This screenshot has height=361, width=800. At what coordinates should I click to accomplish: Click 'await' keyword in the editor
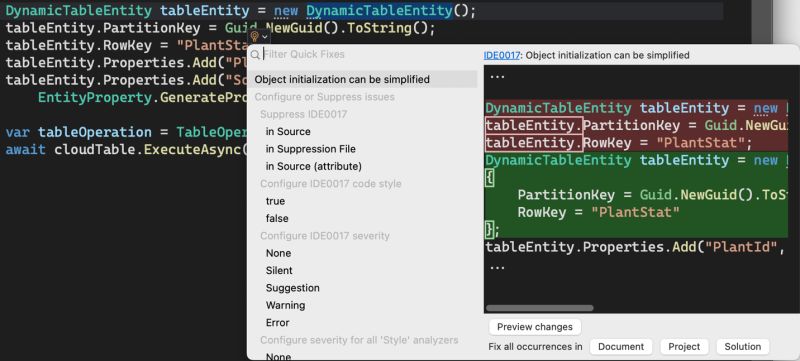coord(26,150)
